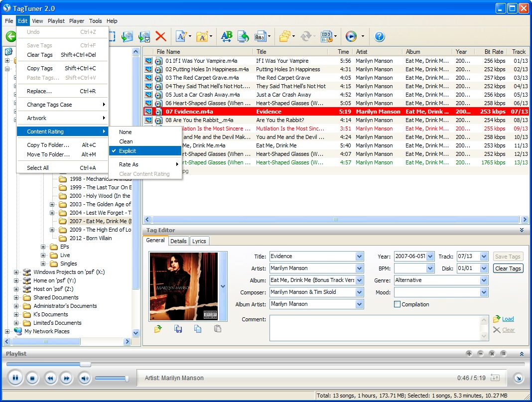The height and width of the screenshot is (402, 532).
Task: Save the album artwork with floppy disk icon
Action: point(178,329)
